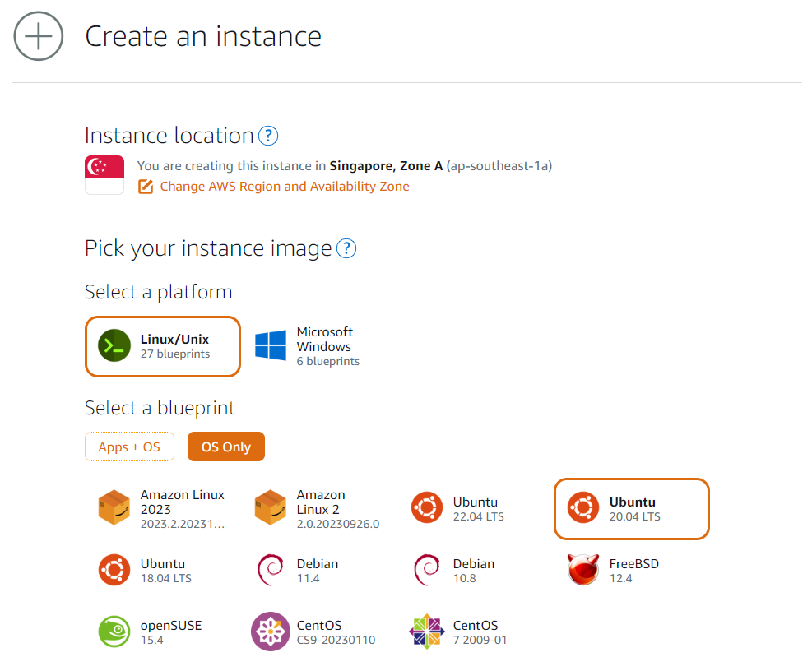The image size is (812, 671).
Task: Click the Amazon Linux 2023 box icon
Action: (x=114, y=508)
